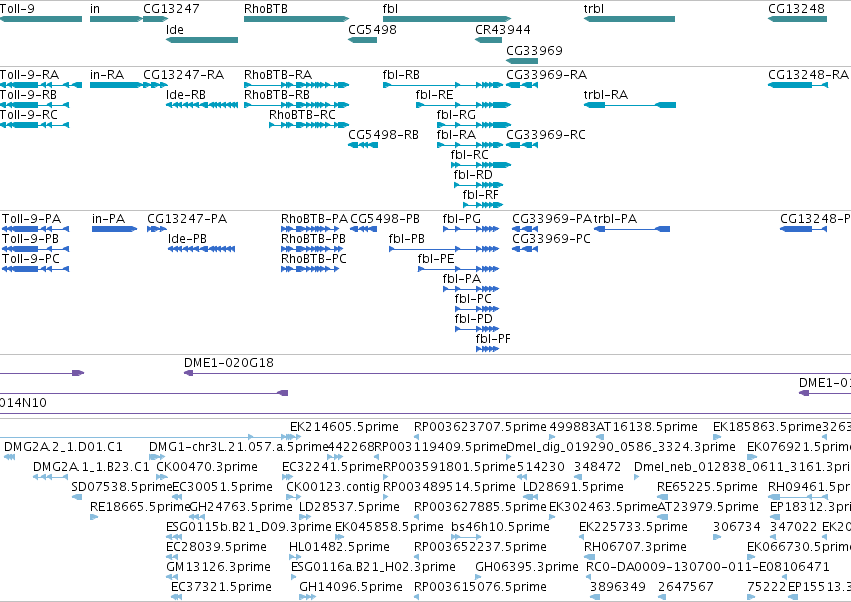851x602 pixels.
Task: Select EST RE18665.5prime
Action: (x=140, y=507)
